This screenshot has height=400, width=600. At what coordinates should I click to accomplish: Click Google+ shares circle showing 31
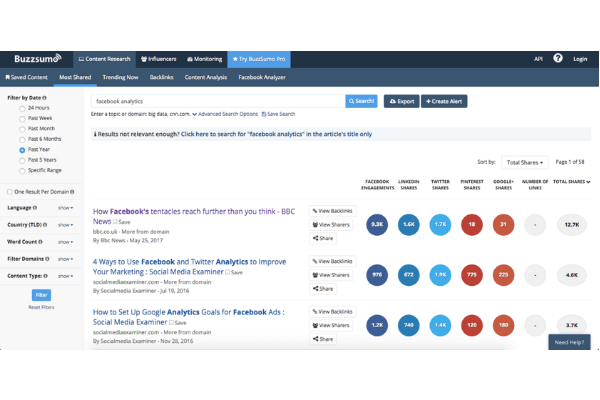(x=504, y=225)
